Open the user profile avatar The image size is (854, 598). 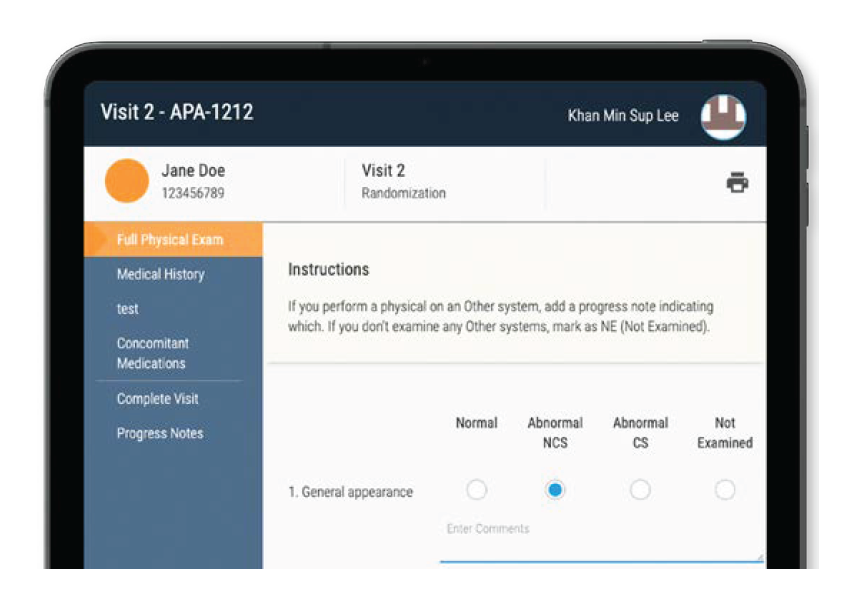coord(723,116)
